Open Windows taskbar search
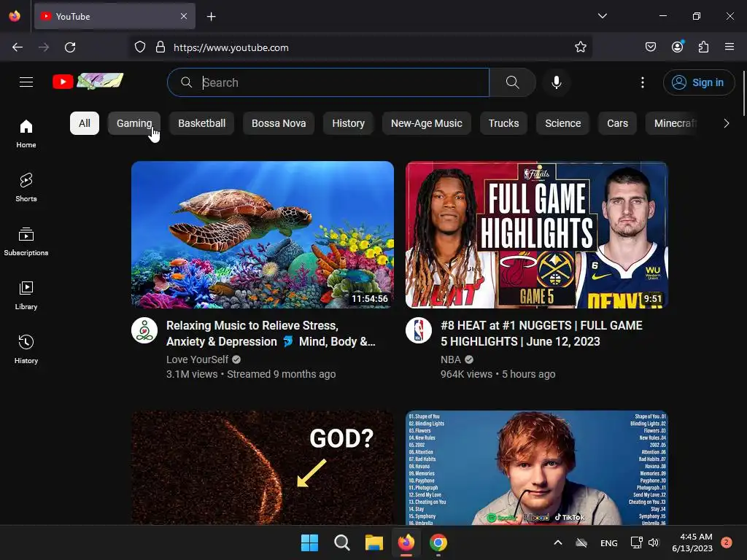 pos(341,542)
